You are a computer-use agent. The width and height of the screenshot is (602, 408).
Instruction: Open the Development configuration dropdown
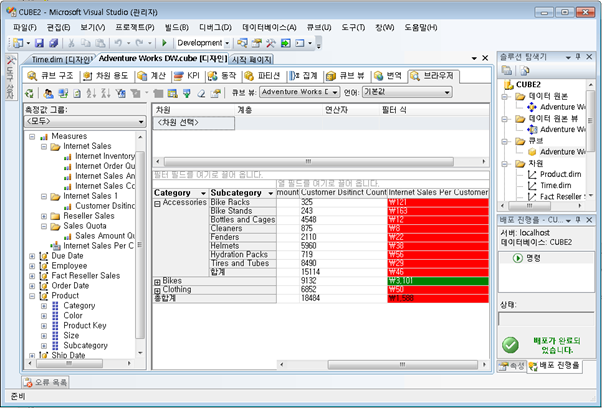point(227,43)
